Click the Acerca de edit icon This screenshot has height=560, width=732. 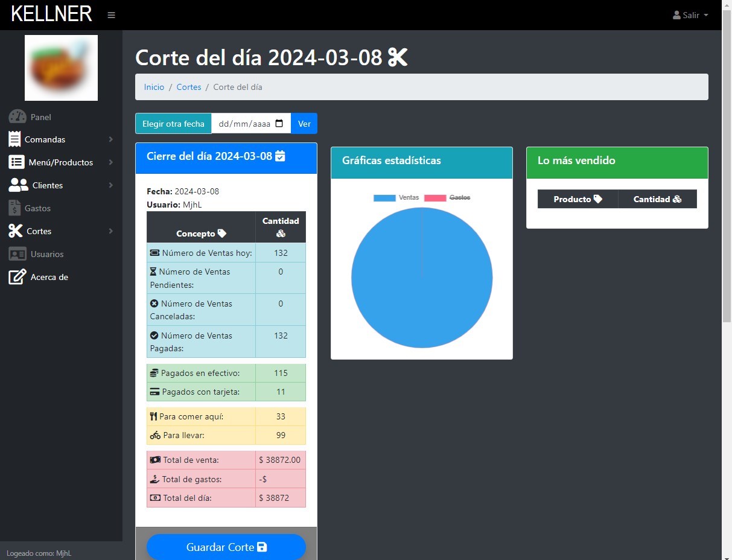click(17, 277)
